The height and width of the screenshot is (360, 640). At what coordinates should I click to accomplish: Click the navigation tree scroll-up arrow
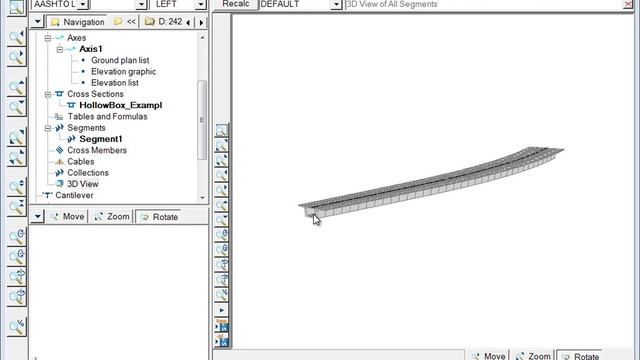click(202, 37)
